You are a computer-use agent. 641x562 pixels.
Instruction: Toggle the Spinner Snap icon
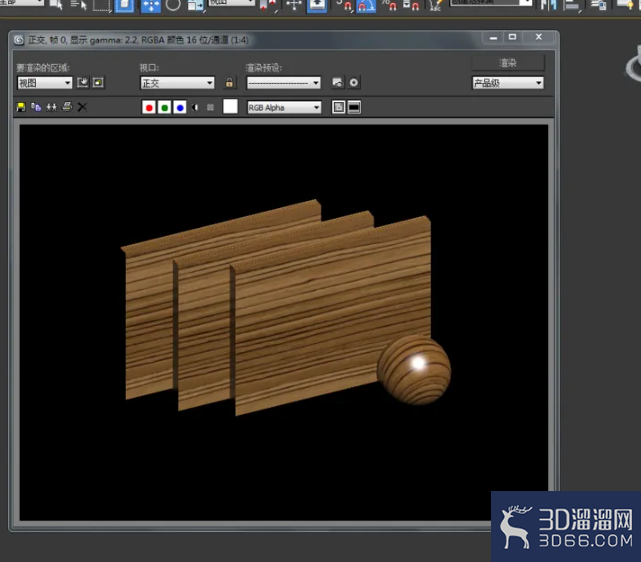[411, 5]
